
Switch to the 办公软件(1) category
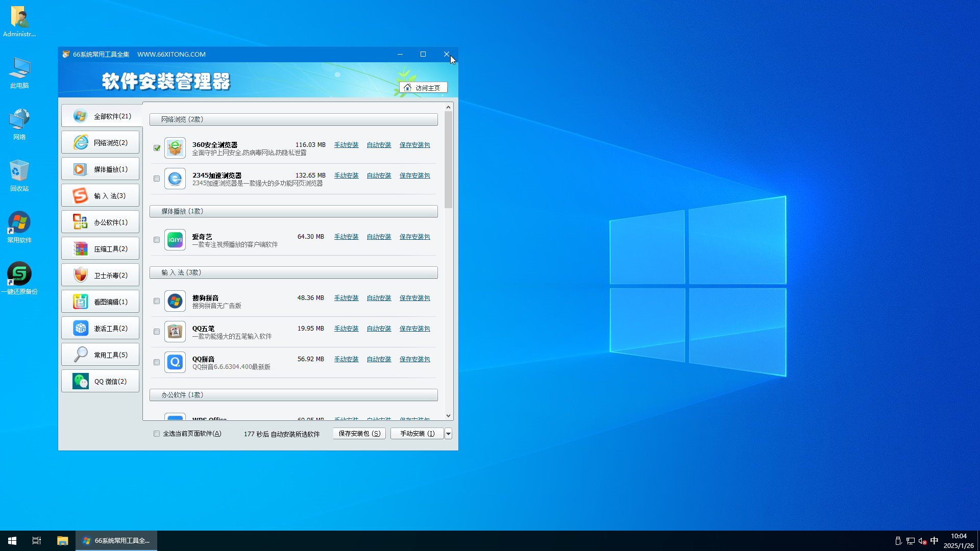click(x=100, y=222)
